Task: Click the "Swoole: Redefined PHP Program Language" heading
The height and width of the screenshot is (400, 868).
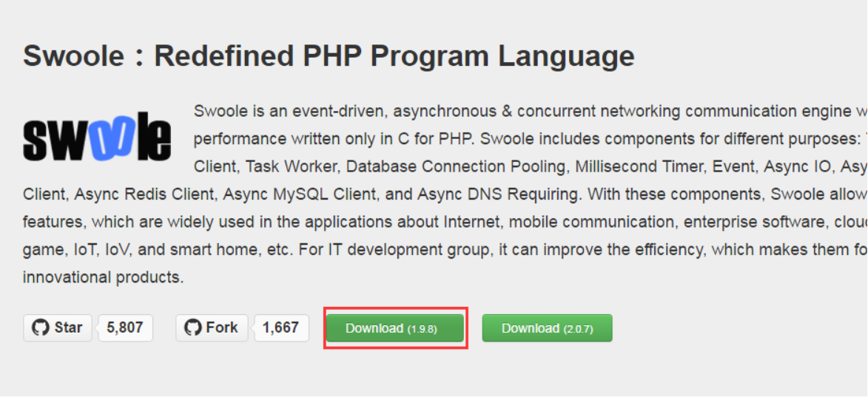Action: pos(329,56)
